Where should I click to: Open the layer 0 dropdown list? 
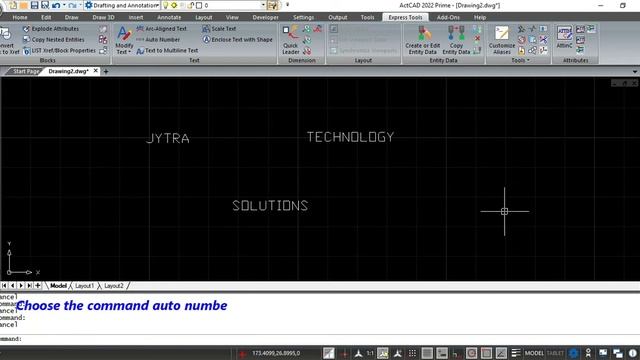pyautogui.click(x=263, y=5)
